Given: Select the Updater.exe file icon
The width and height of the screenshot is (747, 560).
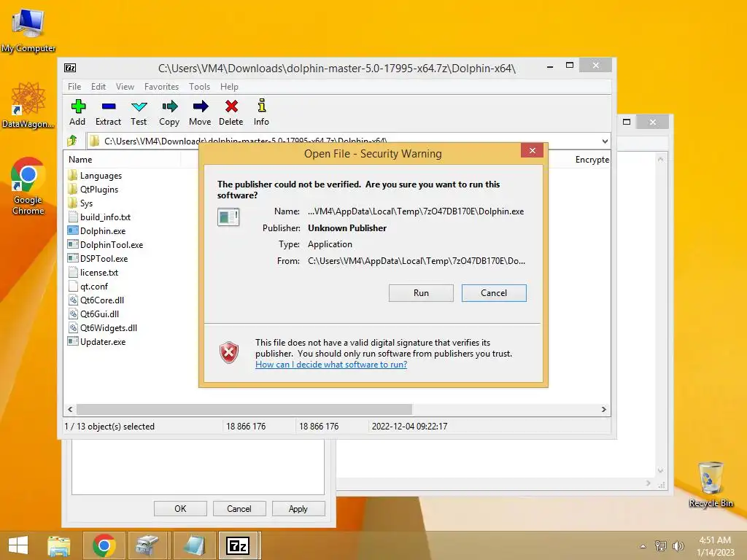Looking at the screenshot, I should [73, 341].
